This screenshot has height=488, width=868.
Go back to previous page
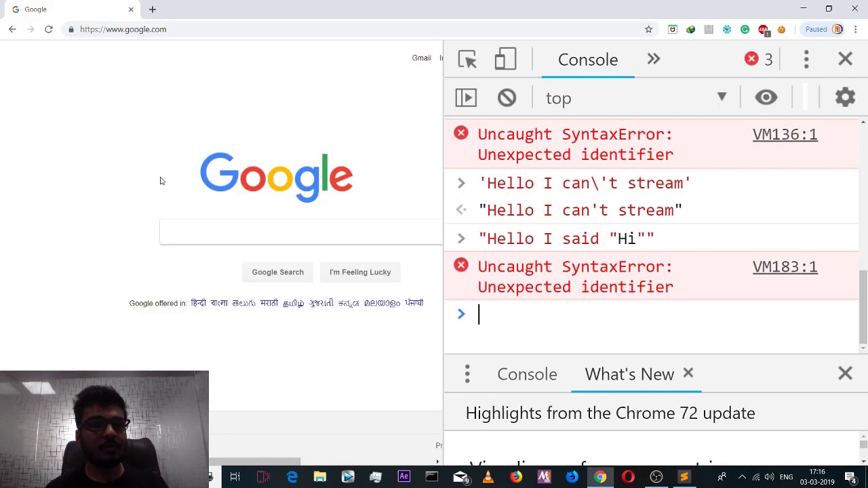pyautogui.click(x=12, y=29)
